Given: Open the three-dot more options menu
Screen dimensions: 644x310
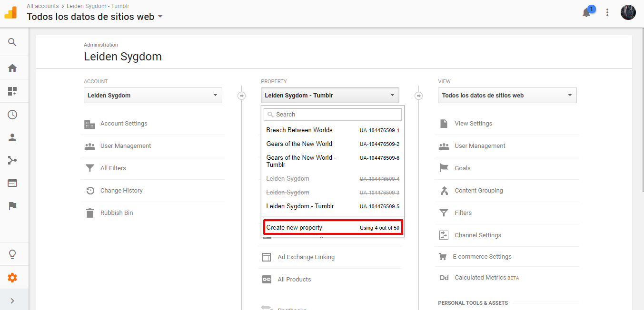Looking at the screenshot, I should coord(607,13).
